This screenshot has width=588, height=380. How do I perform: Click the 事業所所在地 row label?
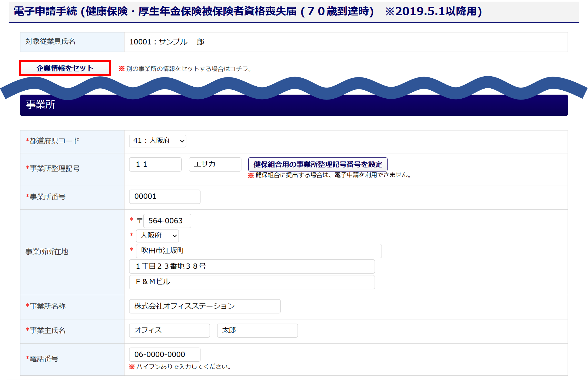[47, 252]
